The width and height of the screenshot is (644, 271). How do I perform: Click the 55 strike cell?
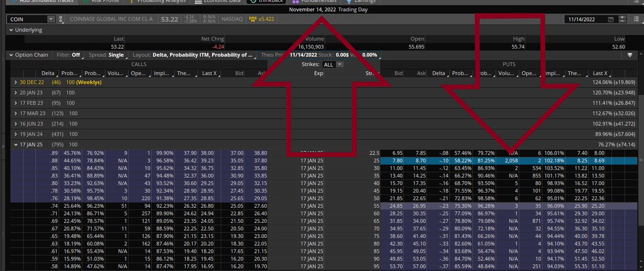click(x=377, y=206)
